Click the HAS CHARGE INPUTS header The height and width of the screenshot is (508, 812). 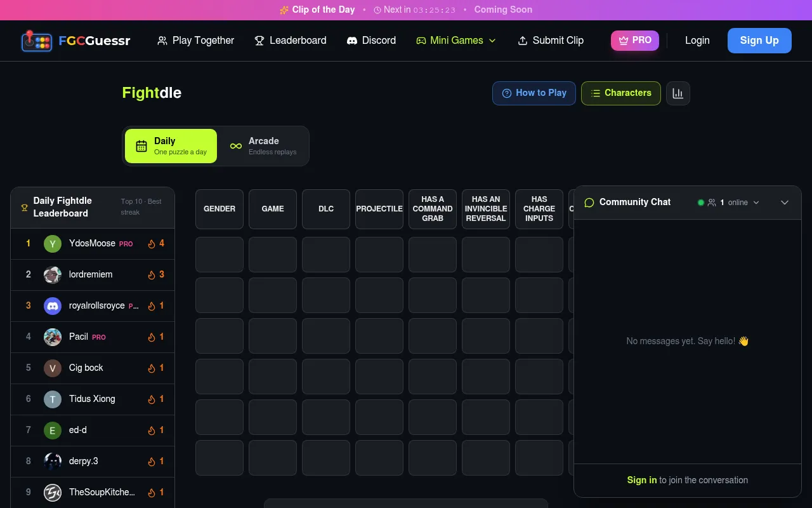pyautogui.click(x=539, y=209)
